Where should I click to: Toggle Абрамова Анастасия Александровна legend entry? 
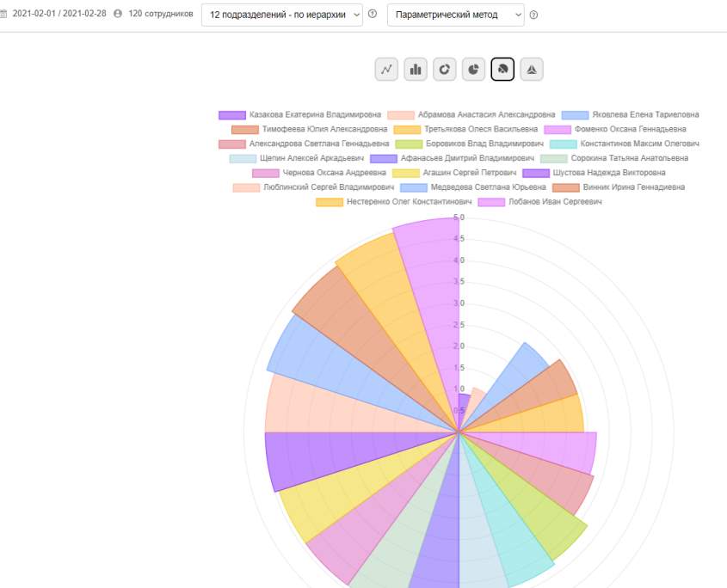coord(471,114)
